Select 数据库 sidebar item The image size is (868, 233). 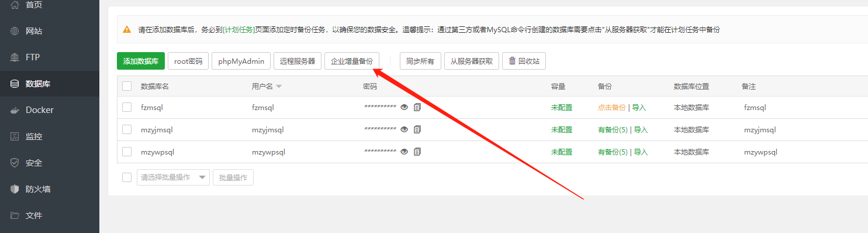(x=50, y=84)
